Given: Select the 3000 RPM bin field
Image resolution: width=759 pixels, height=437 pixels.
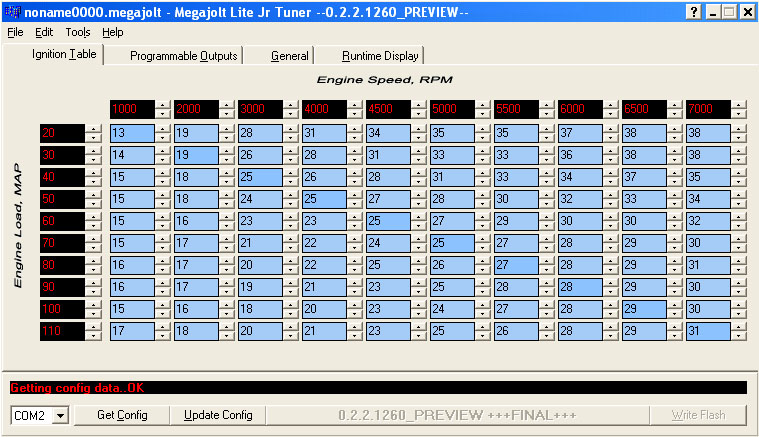Looking at the screenshot, I should pyautogui.click(x=260, y=109).
